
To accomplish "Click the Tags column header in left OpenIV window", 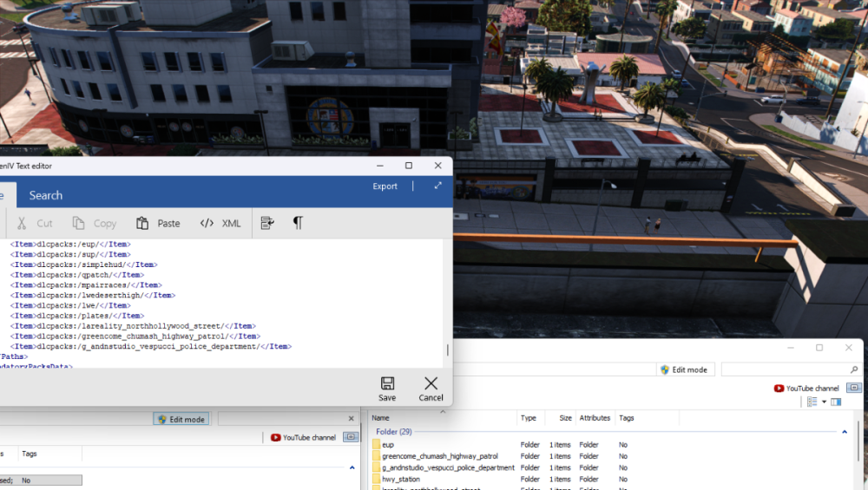I will click(30, 454).
